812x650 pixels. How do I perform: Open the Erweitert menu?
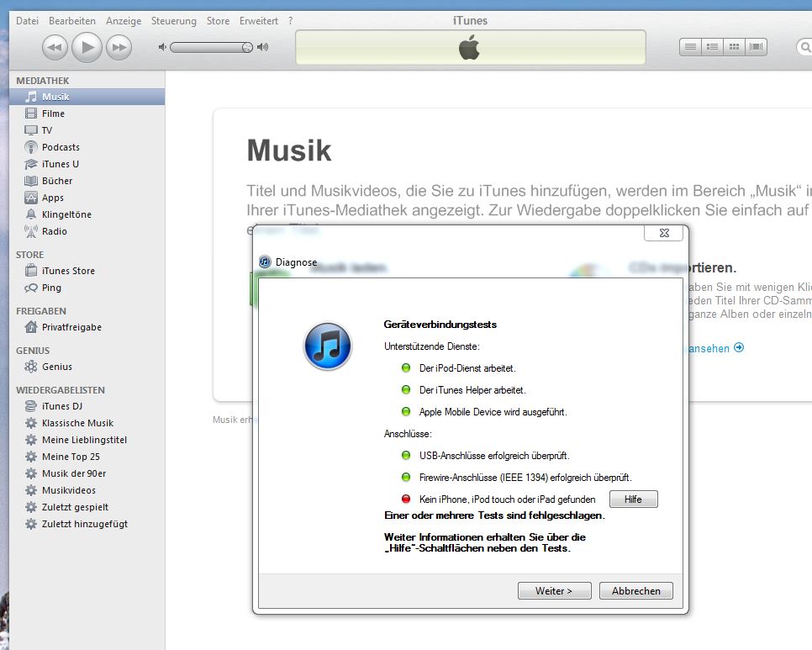(x=258, y=21)
